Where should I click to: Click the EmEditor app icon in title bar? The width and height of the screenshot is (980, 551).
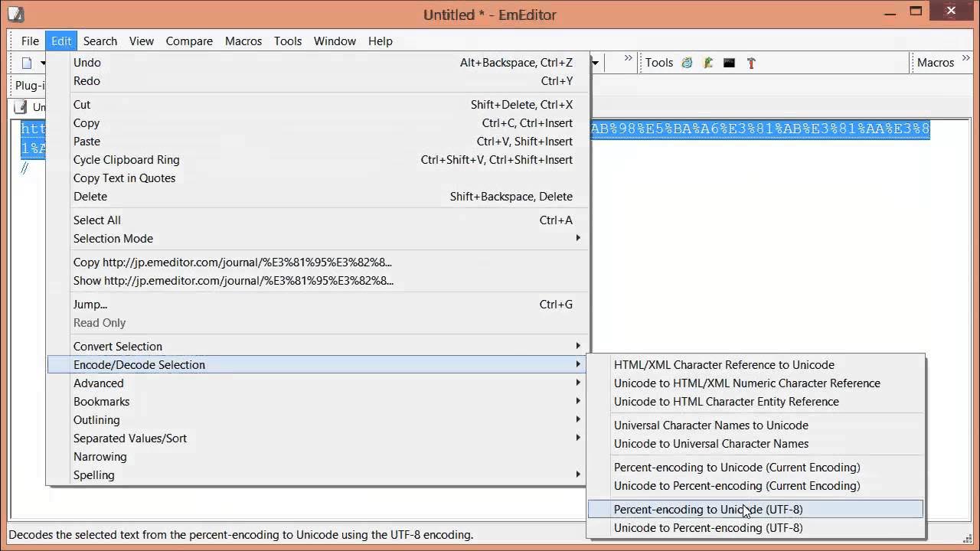(15, 14)
